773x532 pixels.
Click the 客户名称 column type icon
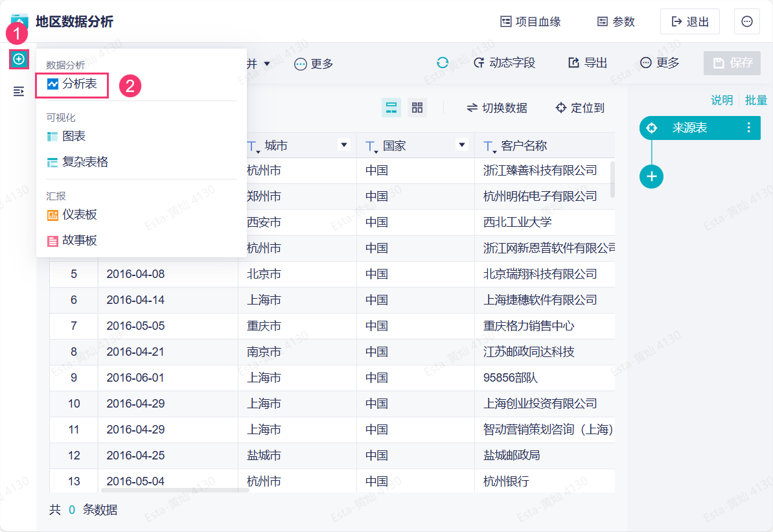point(490,146)
